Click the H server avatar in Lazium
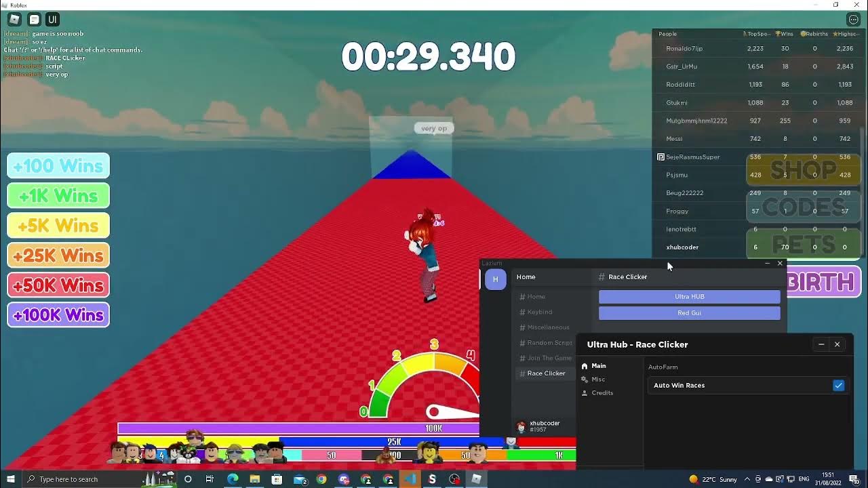 [x=495, y=279]
